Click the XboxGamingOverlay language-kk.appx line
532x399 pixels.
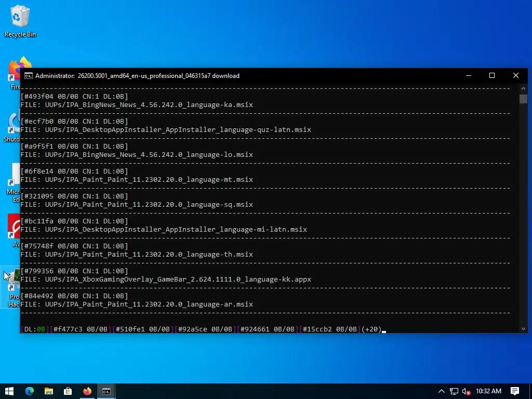click(166, 279)
